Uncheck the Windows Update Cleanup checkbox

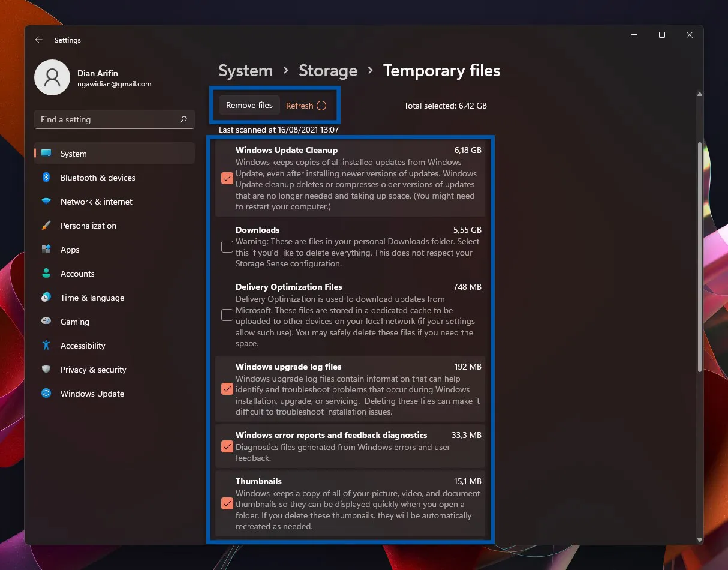click(x=227, y=178)
